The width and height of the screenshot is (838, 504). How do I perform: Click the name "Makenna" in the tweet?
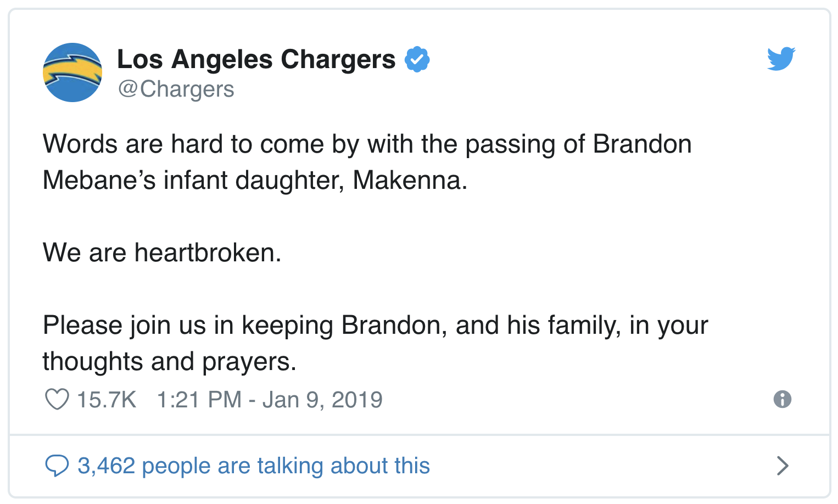click(x=409, y=180)
